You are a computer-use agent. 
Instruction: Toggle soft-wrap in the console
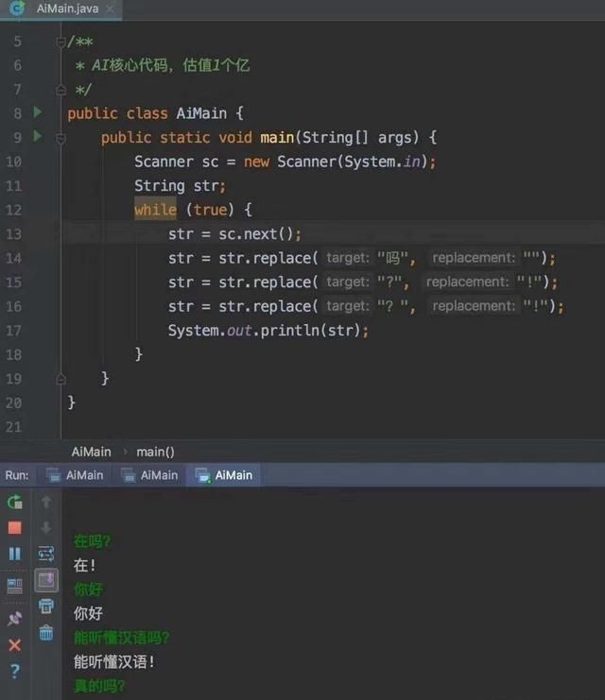(45, 553)
